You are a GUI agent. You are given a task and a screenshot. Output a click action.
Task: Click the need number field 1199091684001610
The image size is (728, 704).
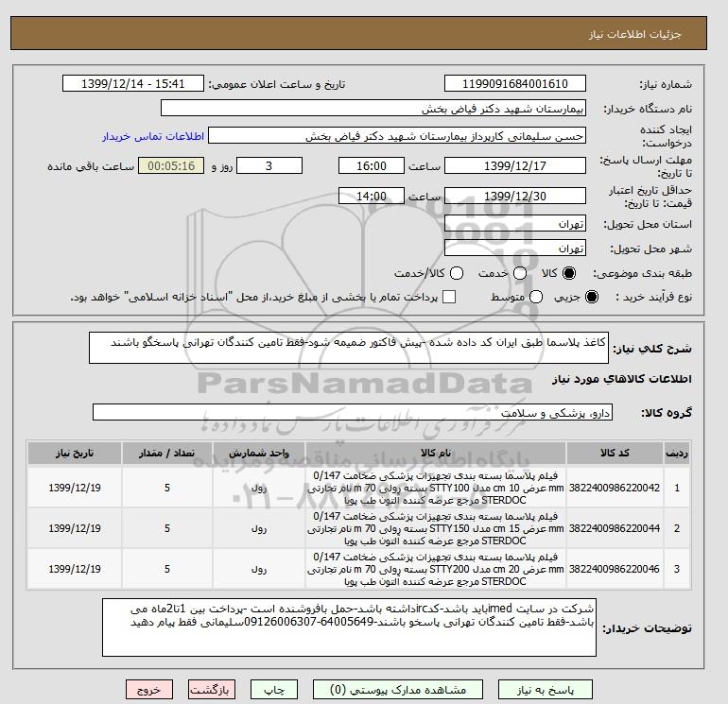point(515,83)
